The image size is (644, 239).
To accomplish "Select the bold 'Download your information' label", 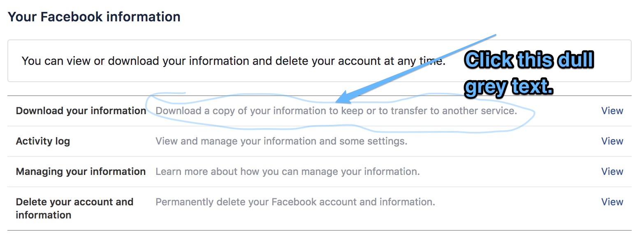I will (x=81, y=111).
